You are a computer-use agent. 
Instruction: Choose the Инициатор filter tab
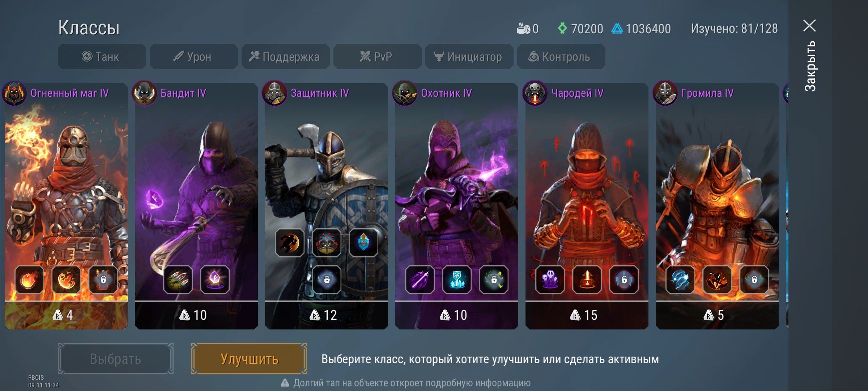tap(469, 57)
